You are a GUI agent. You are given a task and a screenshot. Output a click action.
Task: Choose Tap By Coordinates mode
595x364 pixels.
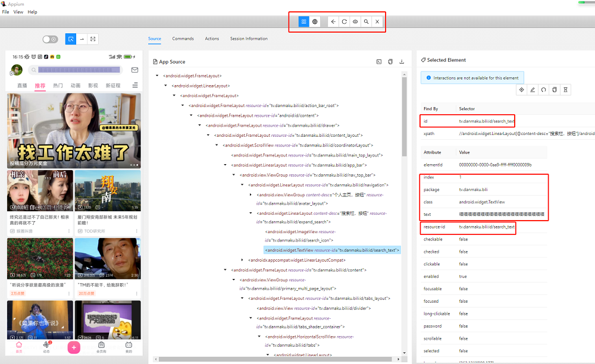click(x=93, y=39)
